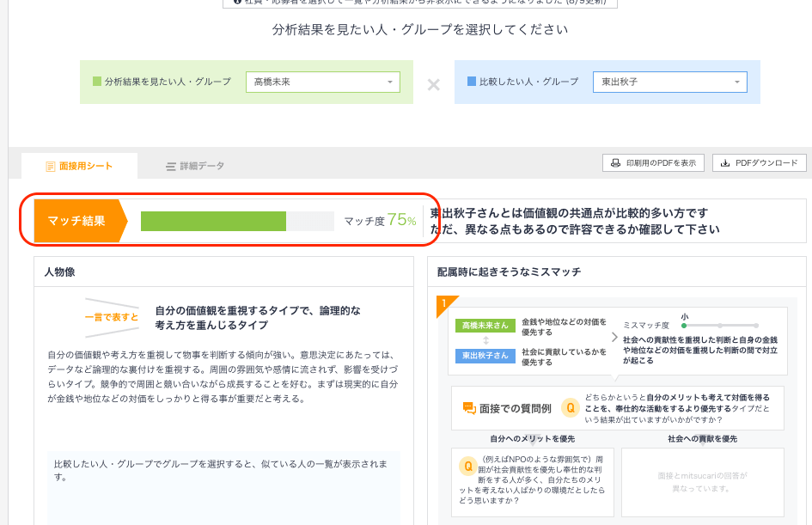Click the Q icon in the 自分へのメリットを優先 box

(x=468, y=467)
